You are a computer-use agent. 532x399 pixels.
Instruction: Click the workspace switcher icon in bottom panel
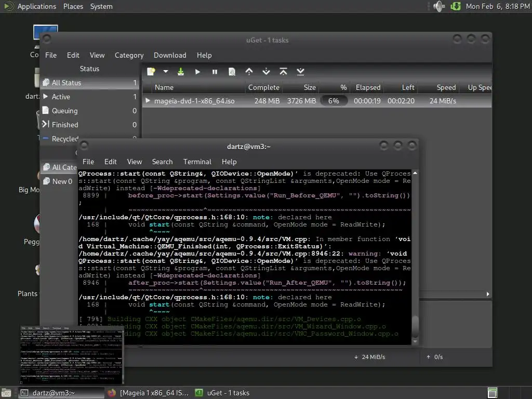(493, 393)
